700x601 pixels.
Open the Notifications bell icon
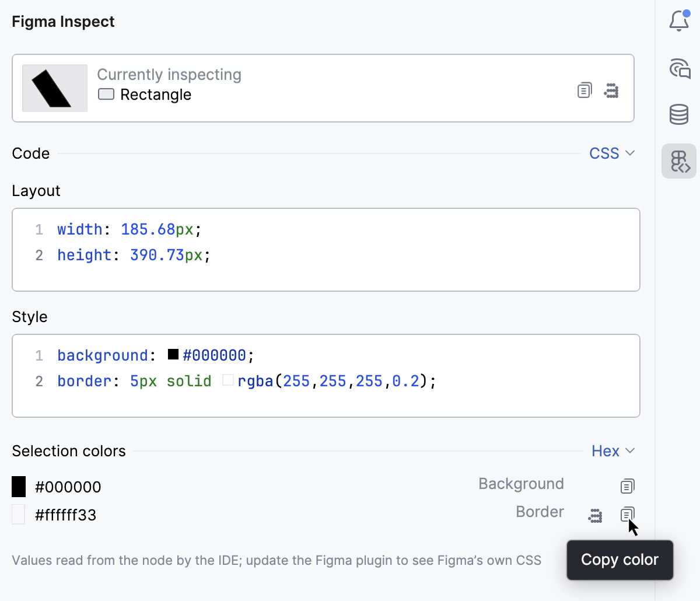point(679,21)
